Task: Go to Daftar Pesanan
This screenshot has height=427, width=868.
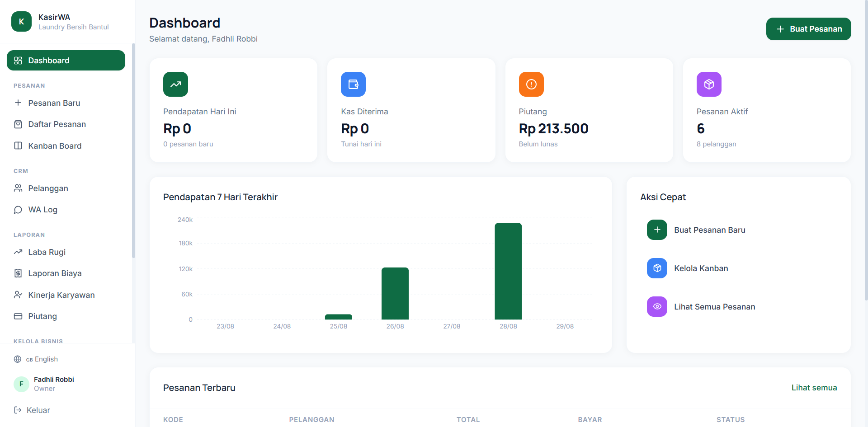Action: tap(66, 124)
